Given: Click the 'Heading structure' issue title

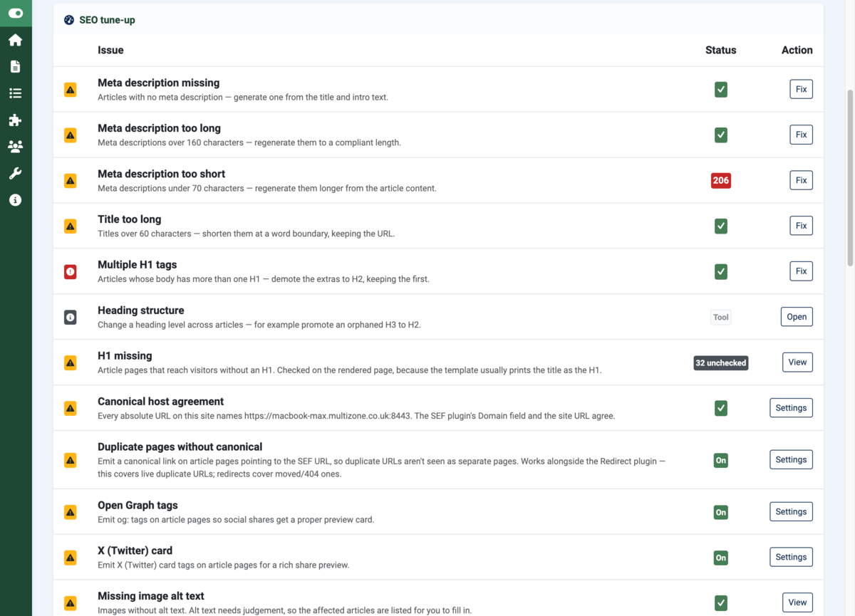Looking at the screenshot, I should [x=141, y=310].
